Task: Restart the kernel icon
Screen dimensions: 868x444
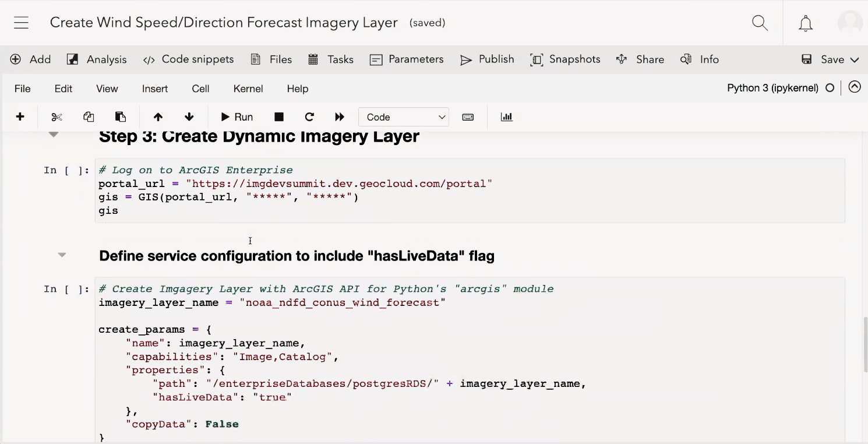Action: [309, 117]
